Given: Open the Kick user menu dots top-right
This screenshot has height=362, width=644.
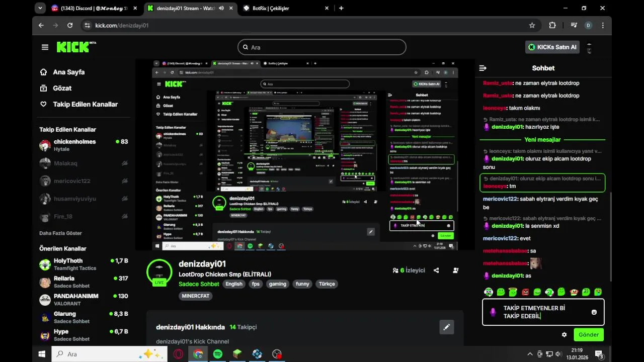Looking at the screenshot, I should click(589, 47).
